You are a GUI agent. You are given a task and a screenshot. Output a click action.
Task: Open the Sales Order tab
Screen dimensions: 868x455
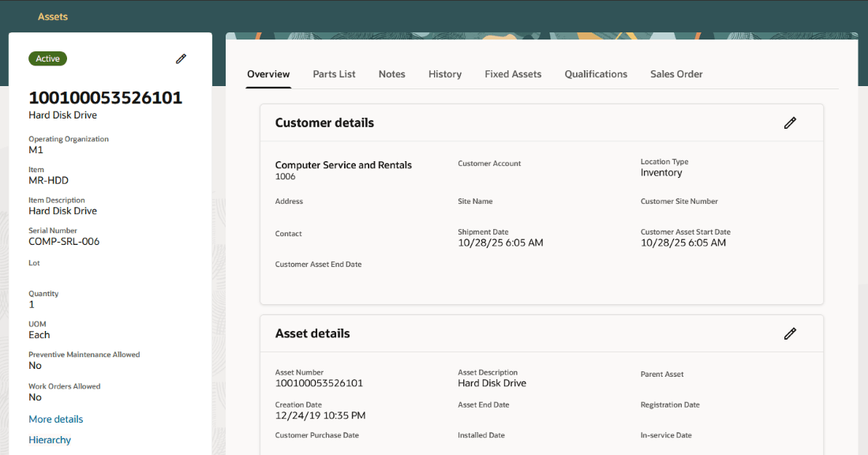676,73
